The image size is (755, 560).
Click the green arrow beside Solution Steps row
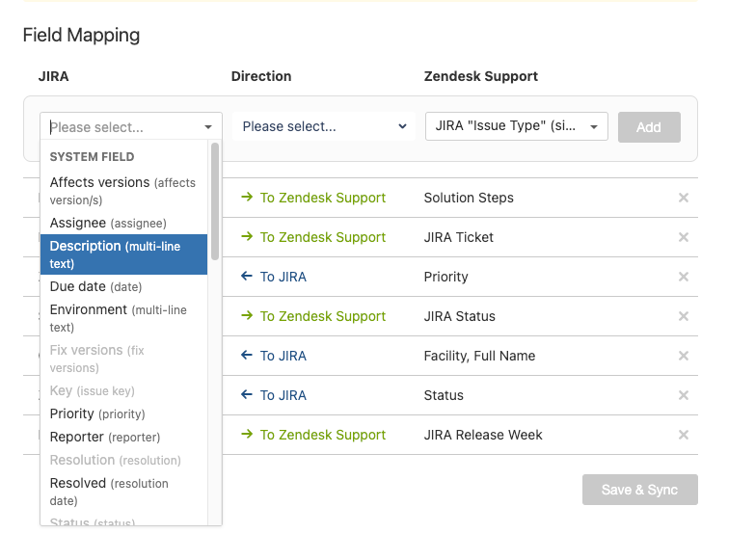[x=247, y=197]
